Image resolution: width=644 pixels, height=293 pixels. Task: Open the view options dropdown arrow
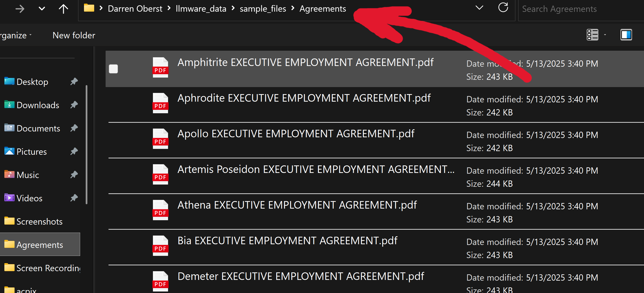[605, 35]
